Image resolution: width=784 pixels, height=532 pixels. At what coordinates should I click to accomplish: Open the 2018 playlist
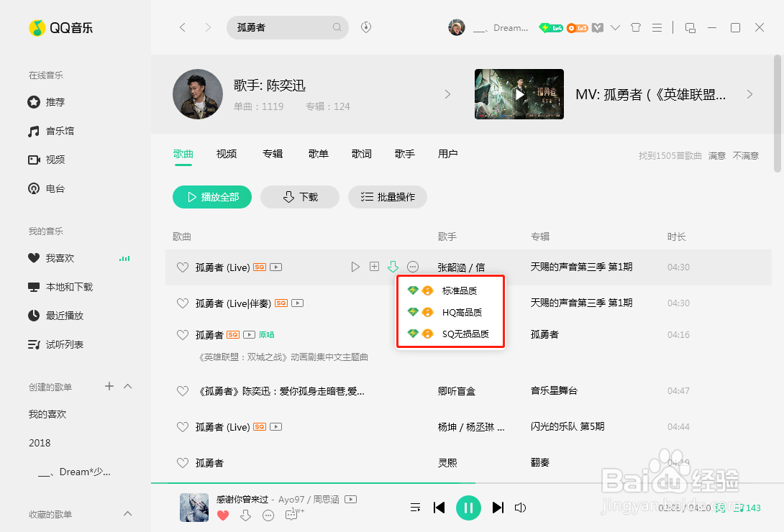tap(40, 443)
